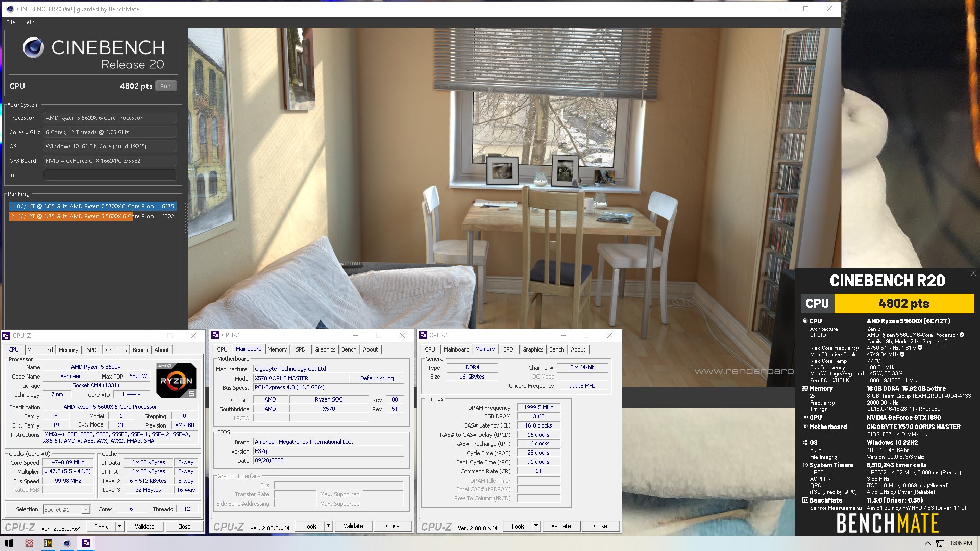The height and width of the screenshot is (551, 980).
Task: Click the first CPU-Z window title icon
Action: [x=6, y=335]
